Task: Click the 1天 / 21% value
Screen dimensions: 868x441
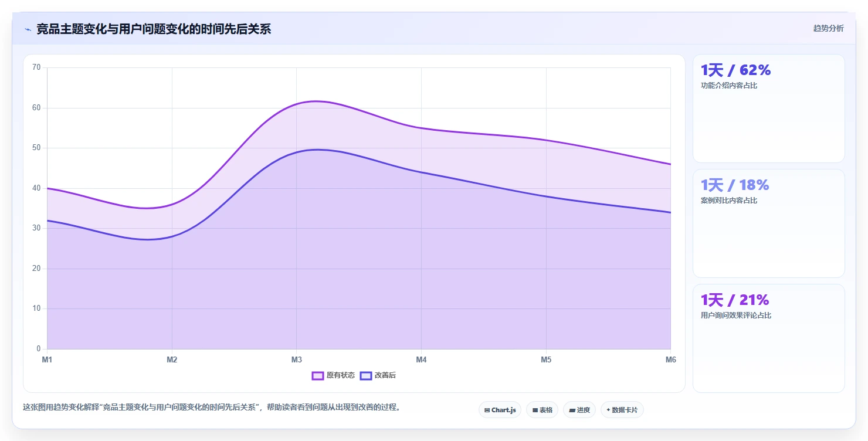Action: click(x=735, y=300)
